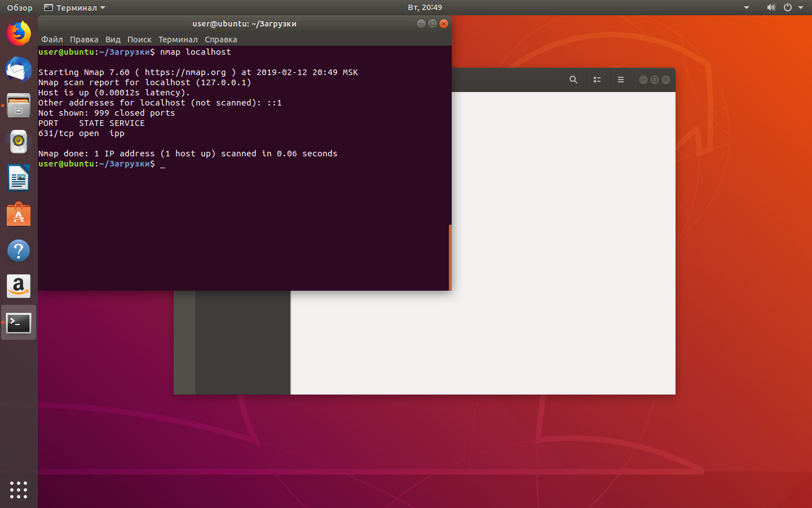
Task: Show applications grid button
Action: pyautogui.click(x=19, y=489)
